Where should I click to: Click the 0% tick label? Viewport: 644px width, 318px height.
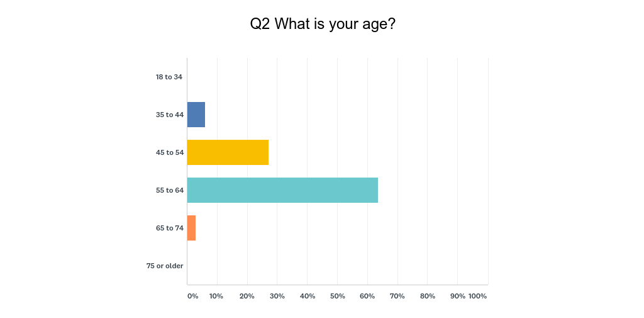(x=192, y=296)
